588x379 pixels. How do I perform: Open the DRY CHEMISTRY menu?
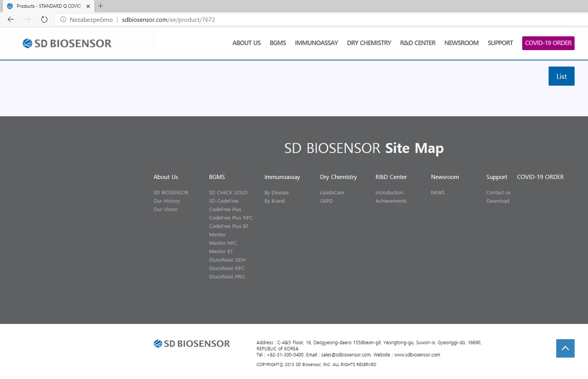pos(369,43)
